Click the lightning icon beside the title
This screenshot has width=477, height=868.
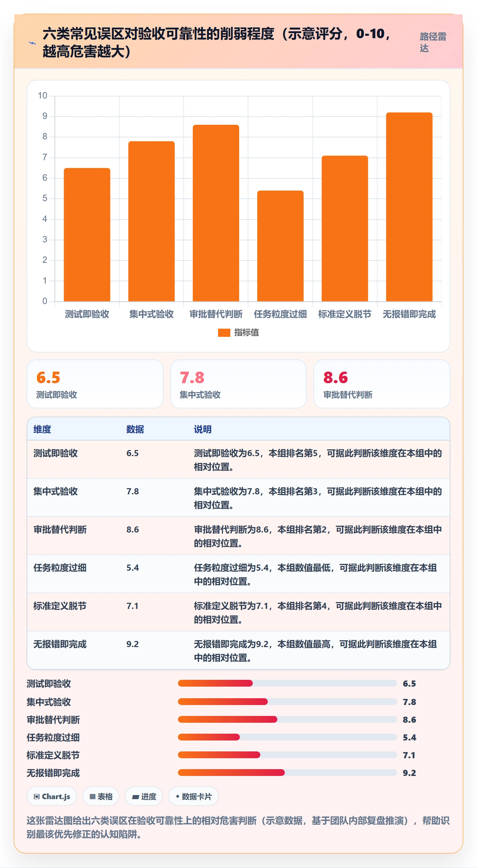(x=32, y=43)
